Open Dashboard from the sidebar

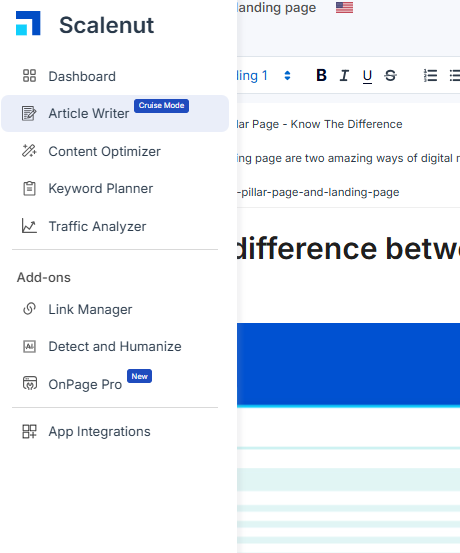(x=115, y=76)
